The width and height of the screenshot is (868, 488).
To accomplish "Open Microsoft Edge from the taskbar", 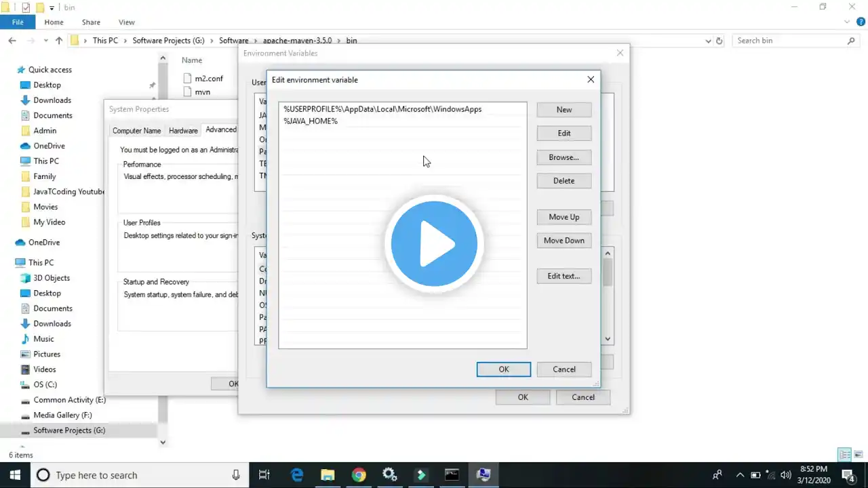I will [297, 475].
